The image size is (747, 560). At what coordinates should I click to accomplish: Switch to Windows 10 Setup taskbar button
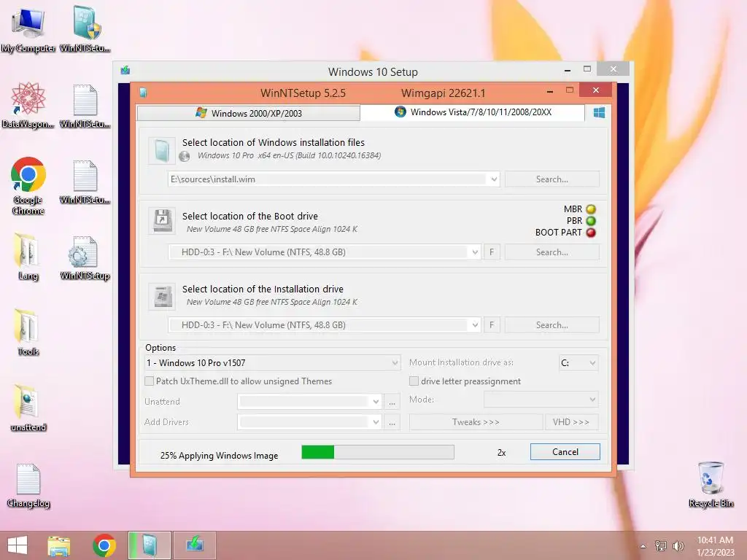tap(194, 545)
